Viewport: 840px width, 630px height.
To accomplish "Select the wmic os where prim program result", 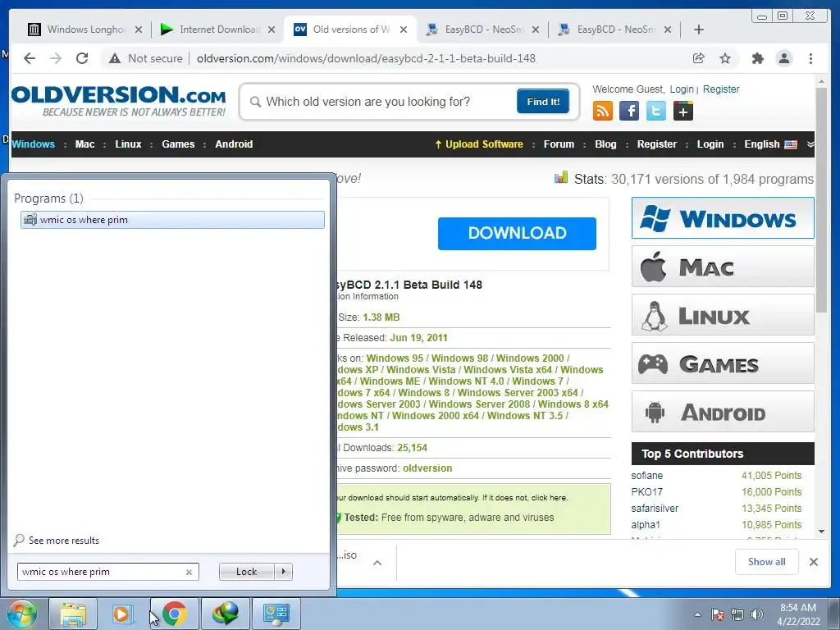I will (172, 220).
